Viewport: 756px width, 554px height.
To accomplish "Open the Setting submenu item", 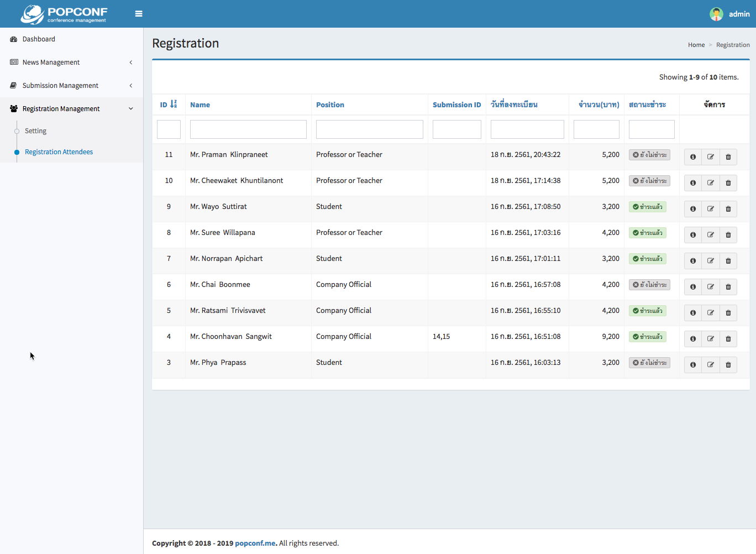I will (x=35, y=131).
